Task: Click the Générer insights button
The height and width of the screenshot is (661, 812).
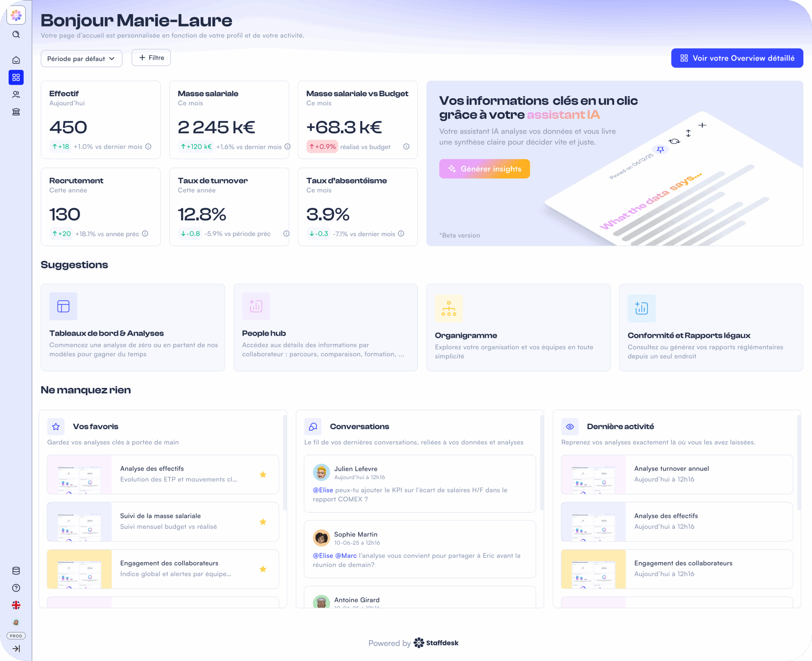Action: [x=484, y=169]
